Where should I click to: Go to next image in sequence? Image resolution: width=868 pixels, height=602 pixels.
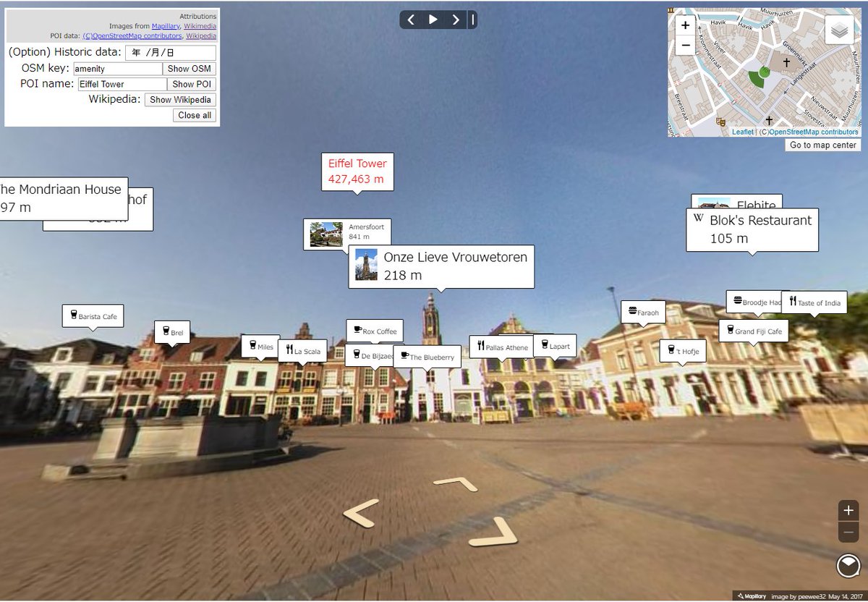455,20
